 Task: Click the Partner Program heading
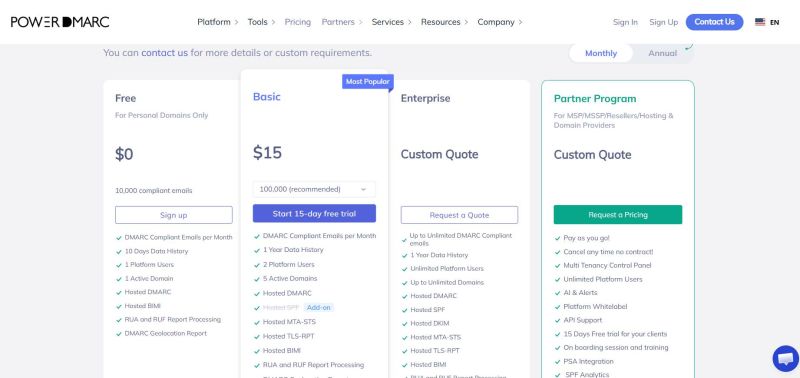click(x=595, y=98)
